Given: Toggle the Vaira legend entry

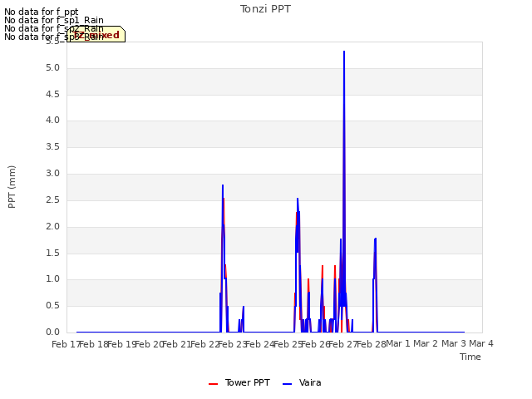Looking at the screenshot, I should click(x=302, y=382).
